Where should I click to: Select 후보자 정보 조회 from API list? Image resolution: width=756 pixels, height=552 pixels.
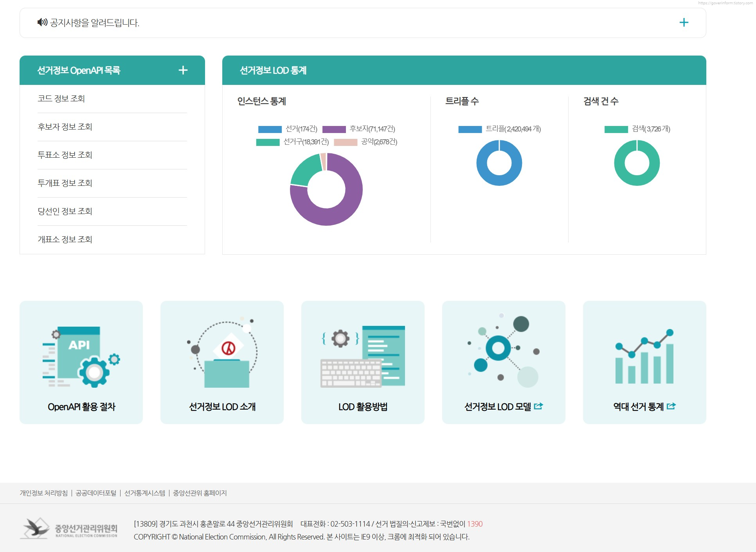click(x=65, y=127)
